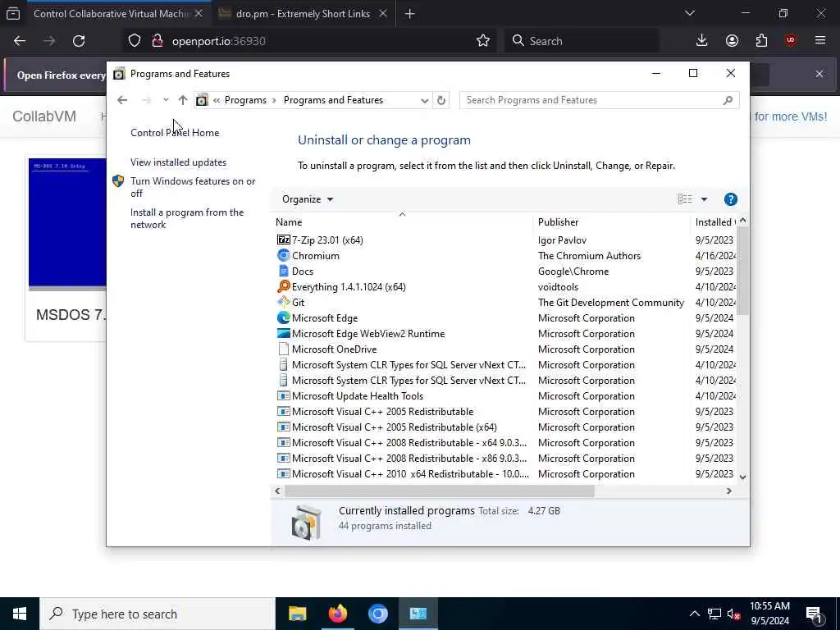840x630 pixels.
Task: Reload the Firefox page
Action: pyautogui.click(x=79, y=41)
